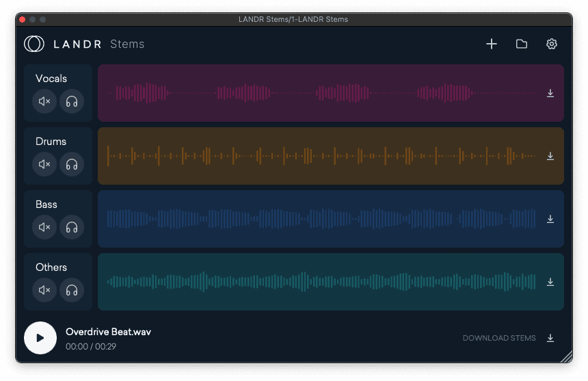
Task: Solo the Bass stem with headphones
Action: click(72, 228)
